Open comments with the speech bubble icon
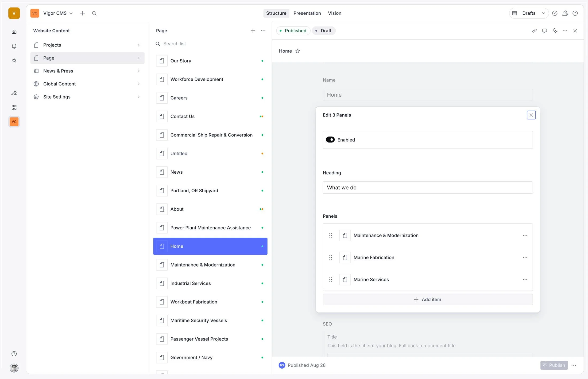This screenshot has width=588, height=379. coord(545,30)
